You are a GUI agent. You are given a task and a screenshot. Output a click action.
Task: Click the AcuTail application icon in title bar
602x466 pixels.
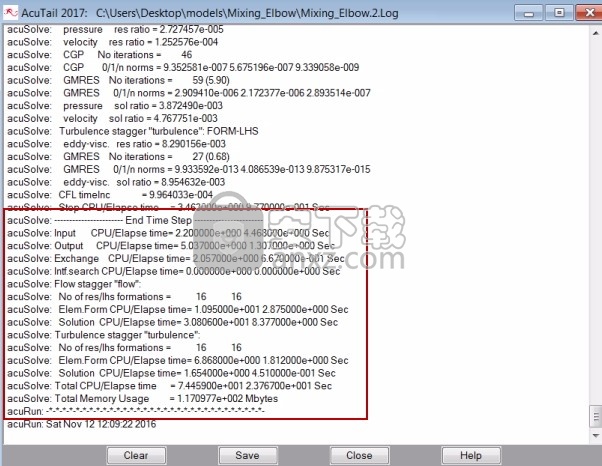pyautogui.click(x=10, y=13)
